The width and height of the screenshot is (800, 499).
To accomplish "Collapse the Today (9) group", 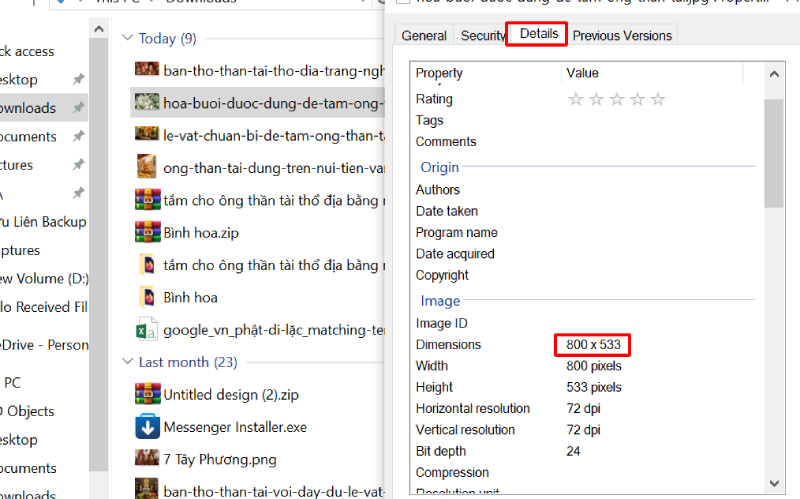I will 127,39.
